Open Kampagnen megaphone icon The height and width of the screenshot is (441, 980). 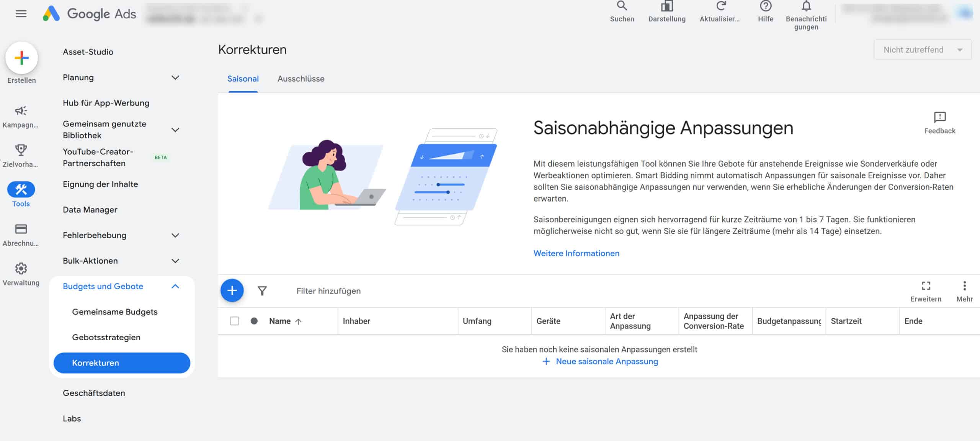point(21,111)
